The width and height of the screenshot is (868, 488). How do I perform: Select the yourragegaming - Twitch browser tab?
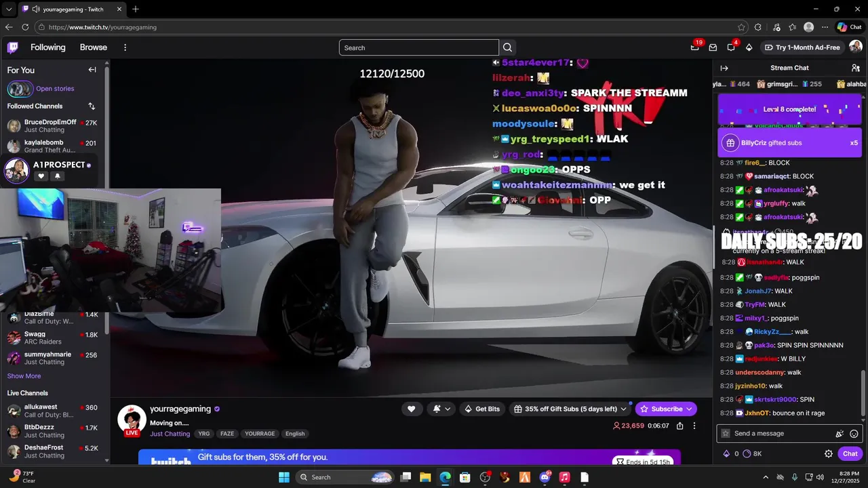pyautogui.click(x=72, y=9)
